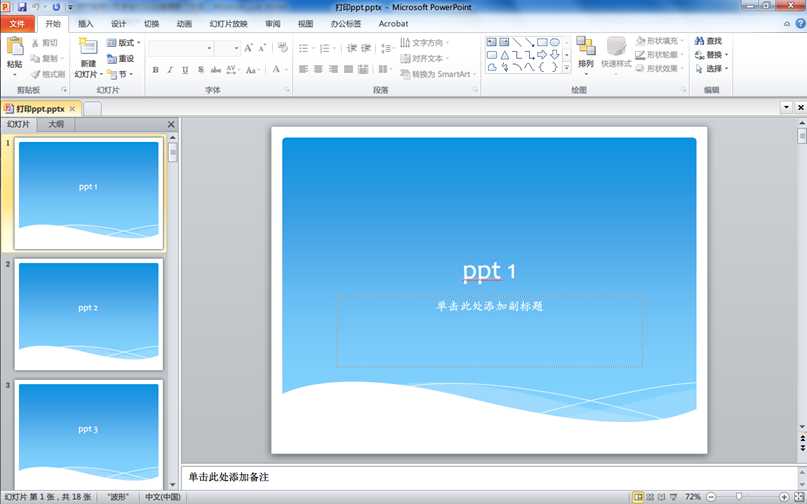Open the font size dropdown
This screenshot has height=504, width=807.
tap(237, 48)
